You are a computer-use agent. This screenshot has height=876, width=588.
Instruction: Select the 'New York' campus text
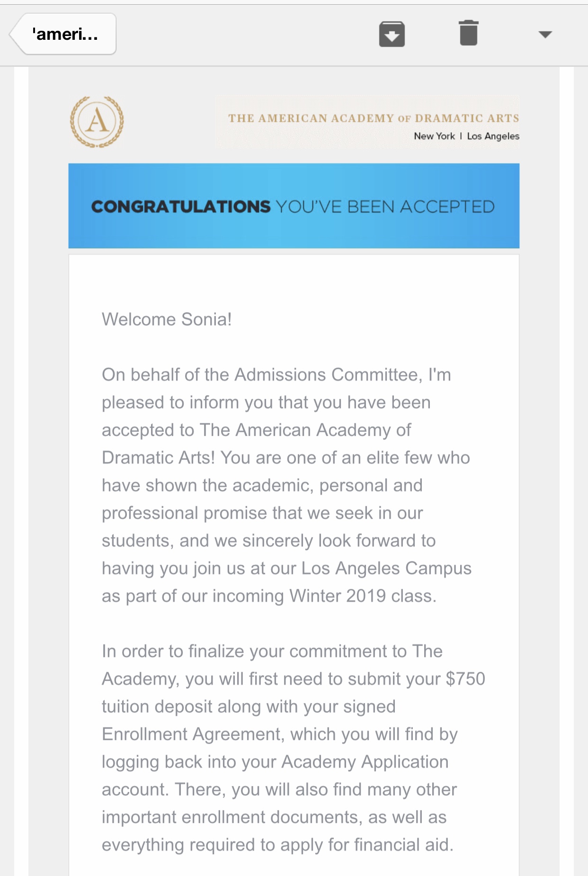(434, 136)
